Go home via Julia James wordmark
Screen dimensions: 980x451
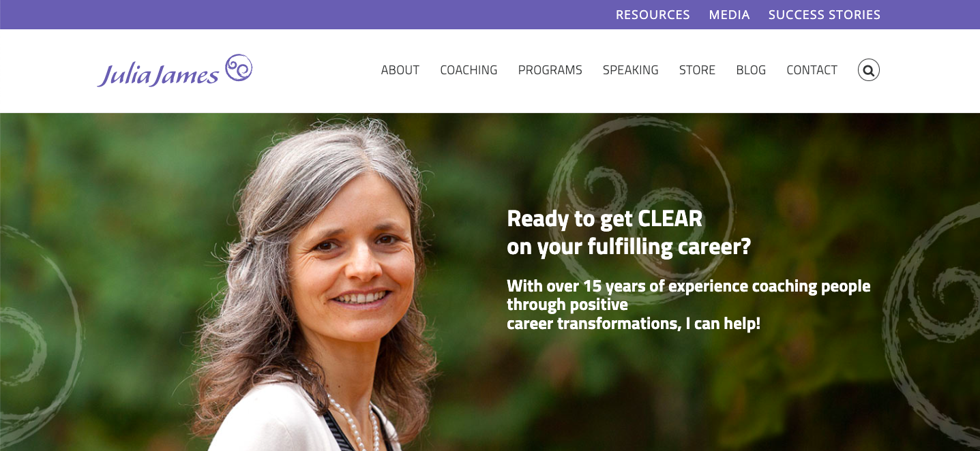tap(158, 74)
